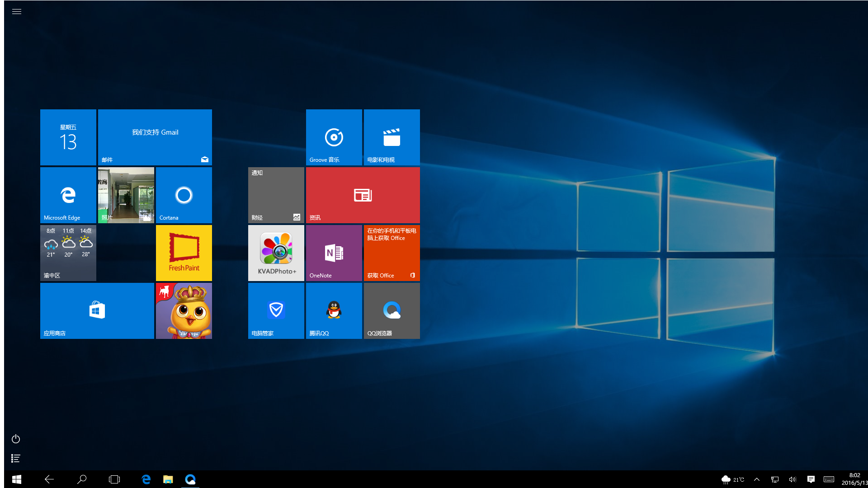Screen dimensions: 868x488
Task: Open the weather tile for 渝中区
Action: (68, 253)
